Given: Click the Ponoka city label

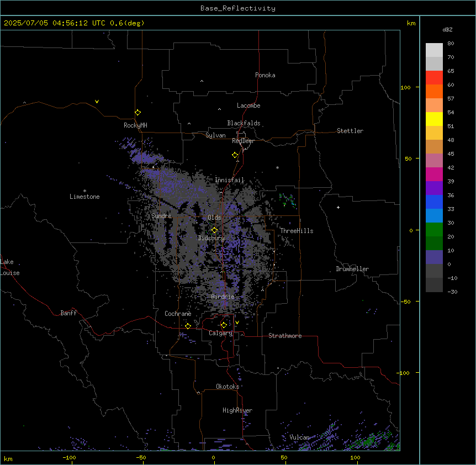Looking at the screenshot, I should (x=265, y=75).
